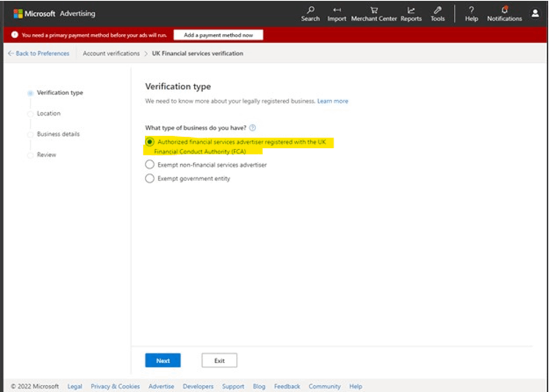This screenshot has width=549, height=392.
Task: Open Merchant Center
Action: click(x=374, y=14)
